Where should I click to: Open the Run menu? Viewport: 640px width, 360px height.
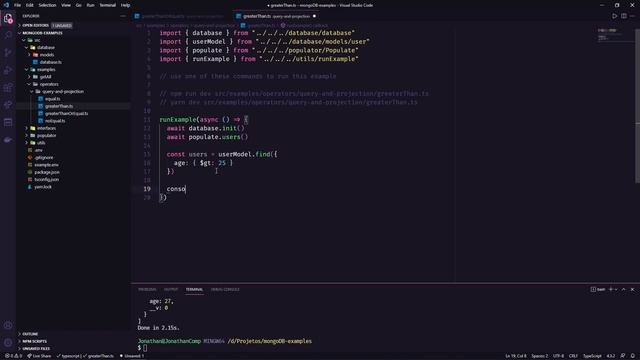pos(90,5)
